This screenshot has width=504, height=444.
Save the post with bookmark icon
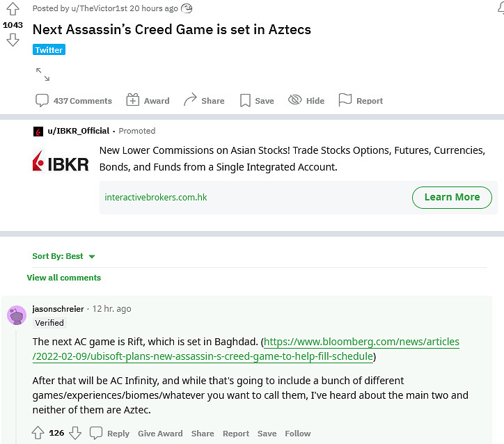point(256,101)
